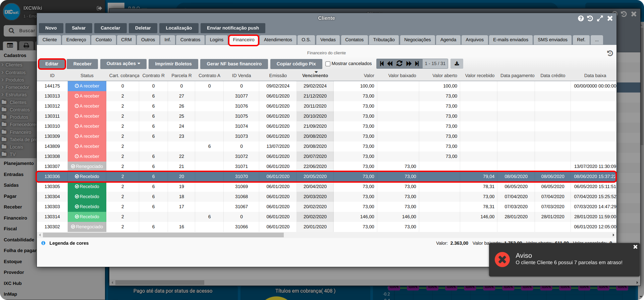The image size is (644, 300).
Task: Click Enviar notificação push button
Action: [x=233, y=28]
